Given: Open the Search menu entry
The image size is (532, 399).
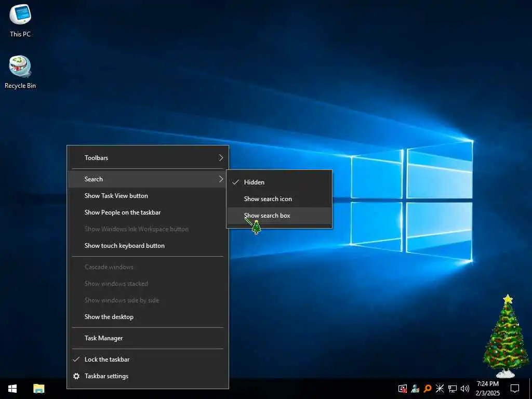Looking at the screenshot, I should [148, 179].
